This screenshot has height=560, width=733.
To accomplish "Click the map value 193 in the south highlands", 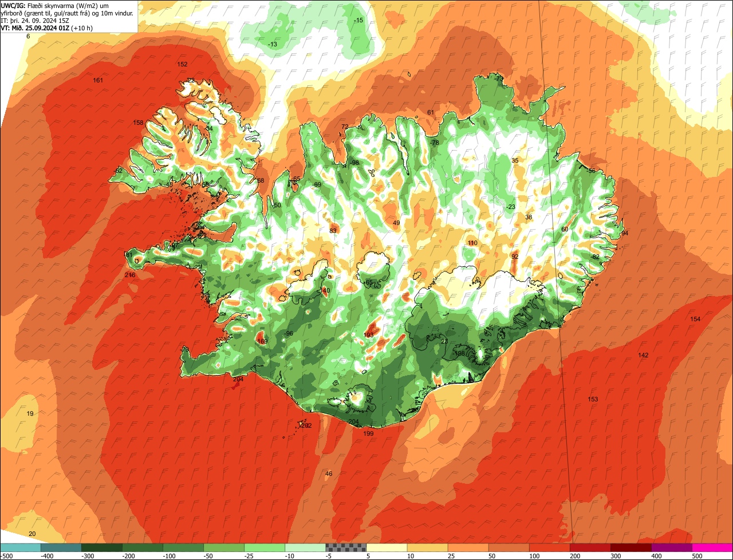I will (369, 335).
